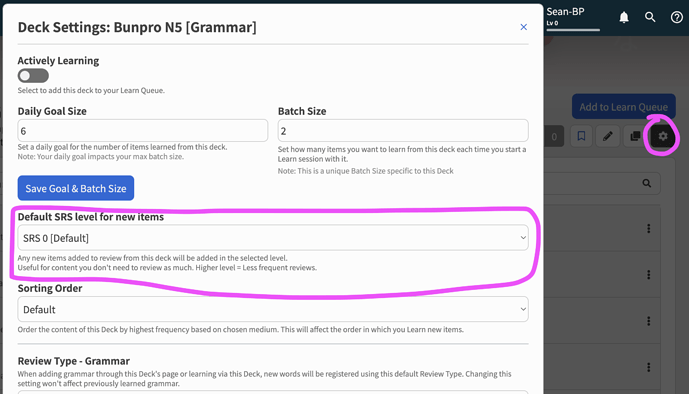The image size is (689, 394).
Task: Click the Daily Goal Size field
Action: coord(142,130)
